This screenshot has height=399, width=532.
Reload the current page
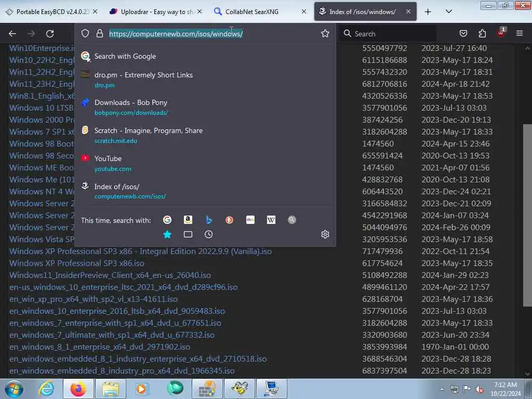pos(50,34)
